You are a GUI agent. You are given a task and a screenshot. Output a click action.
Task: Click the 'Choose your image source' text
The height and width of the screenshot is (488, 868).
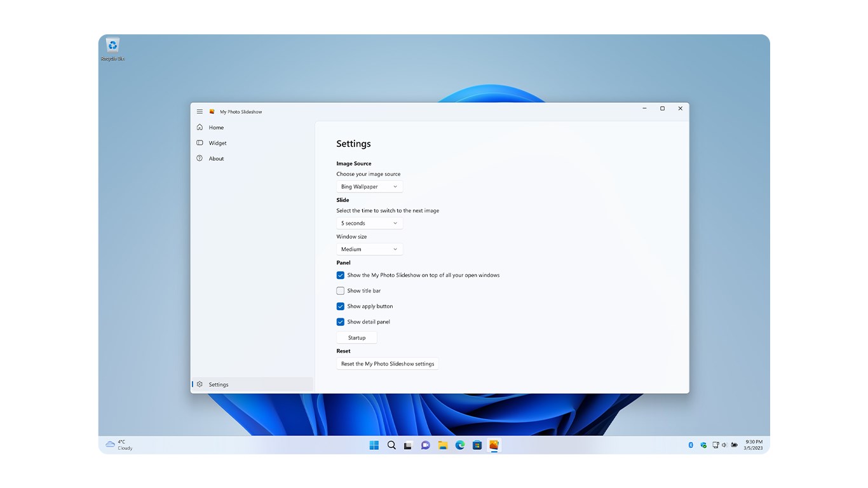369,174
